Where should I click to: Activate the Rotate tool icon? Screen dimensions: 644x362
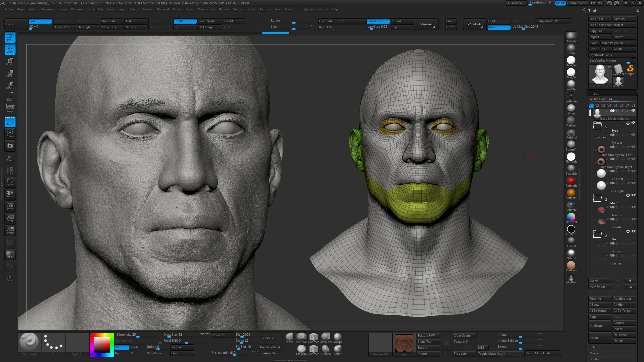(10, 85)
